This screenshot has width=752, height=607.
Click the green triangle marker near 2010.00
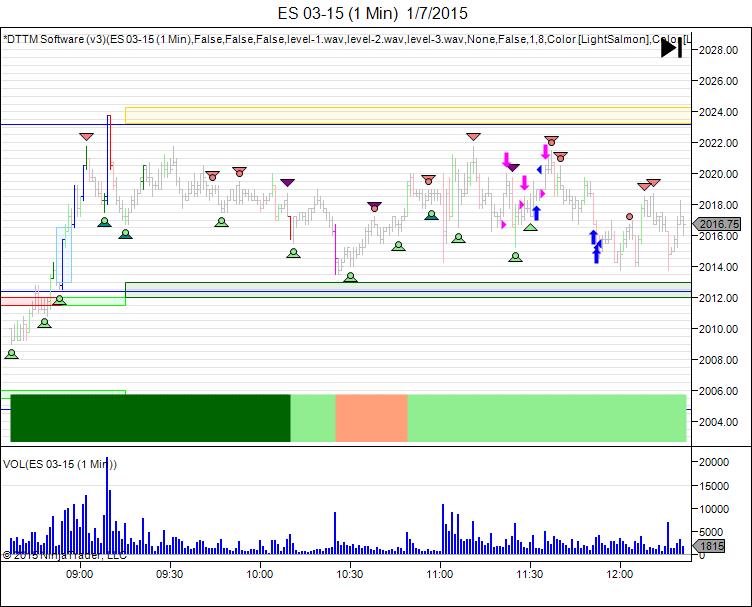pos(45,323)
